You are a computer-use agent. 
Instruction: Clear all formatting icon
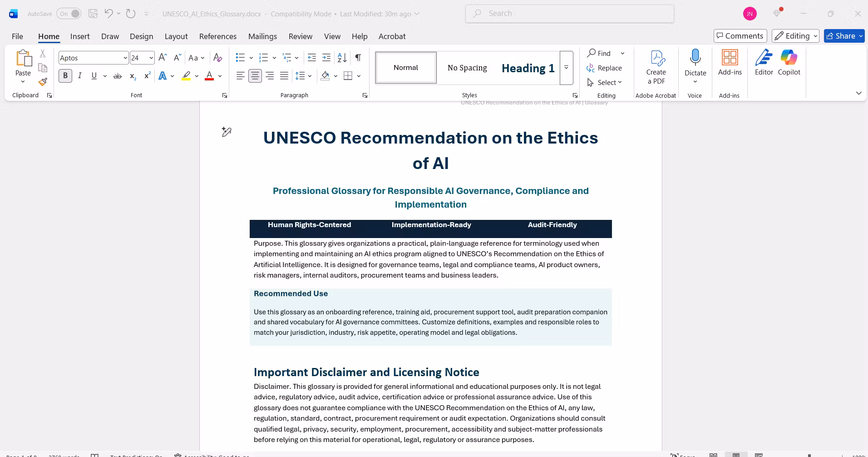[x=218, y=58]
